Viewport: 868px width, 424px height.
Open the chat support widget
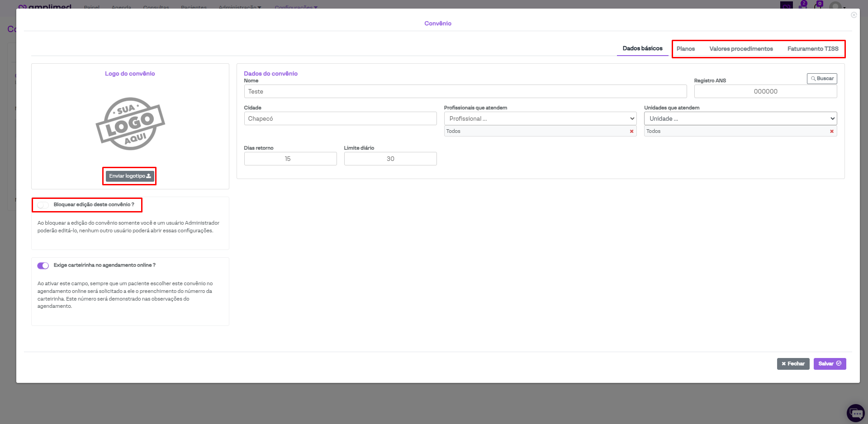(855, 413)
